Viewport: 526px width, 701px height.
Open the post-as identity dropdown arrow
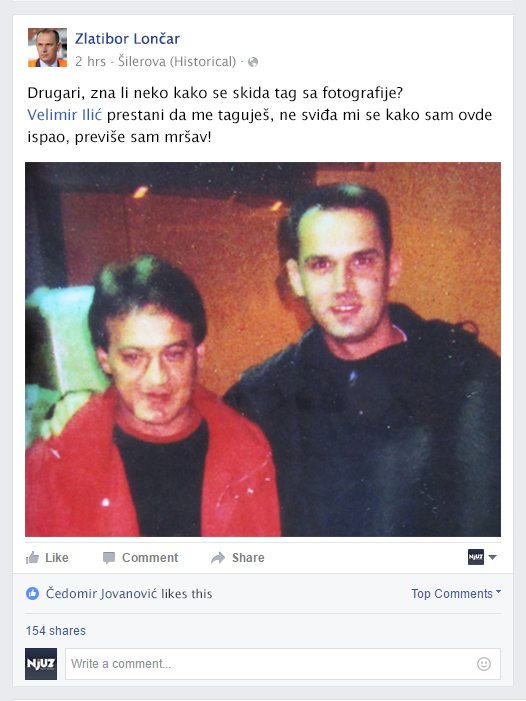click(x=492, y=557)
